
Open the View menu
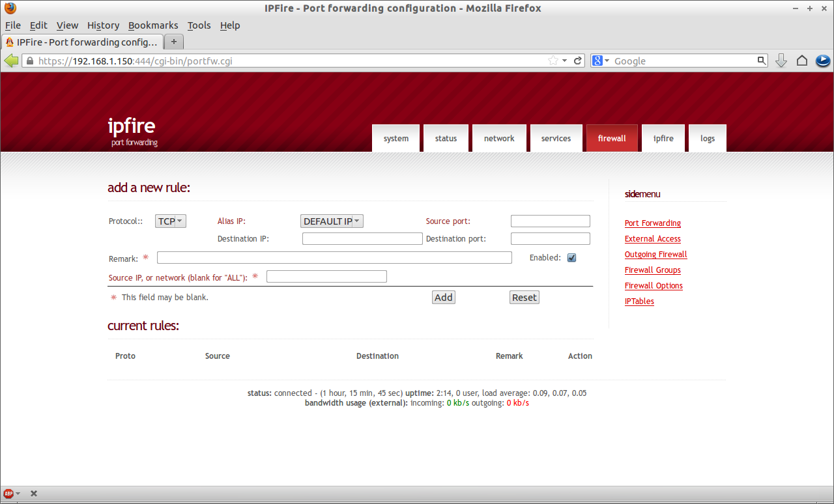click(67, 25)
